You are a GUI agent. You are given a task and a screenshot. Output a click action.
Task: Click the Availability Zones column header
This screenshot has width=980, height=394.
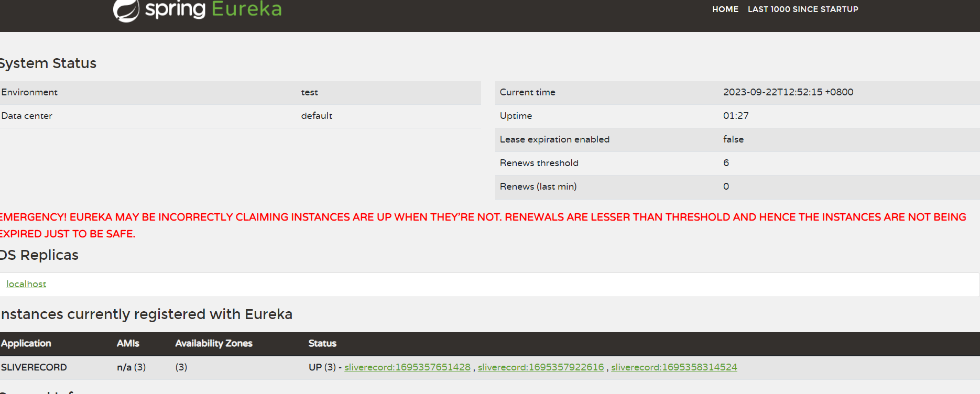[x=214, y=344]
